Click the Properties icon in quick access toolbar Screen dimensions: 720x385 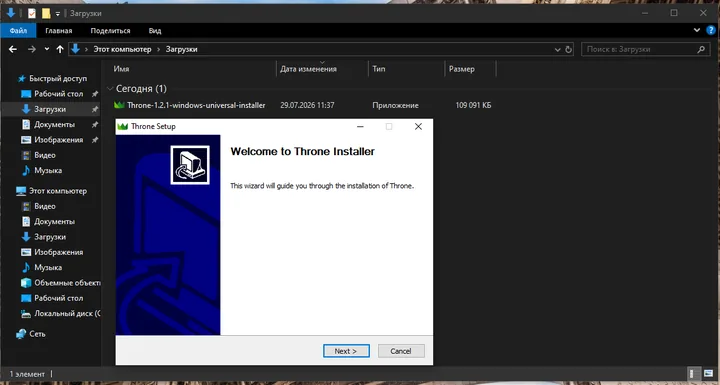[x=31, y=13]
